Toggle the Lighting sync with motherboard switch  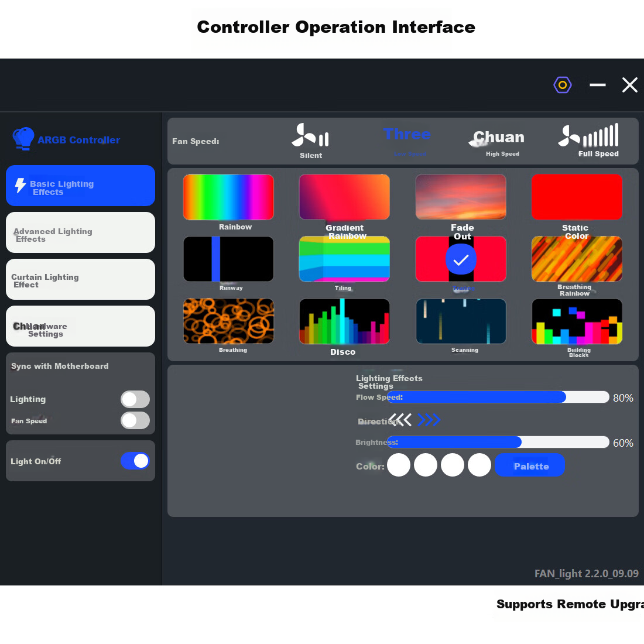click(135, 399)
